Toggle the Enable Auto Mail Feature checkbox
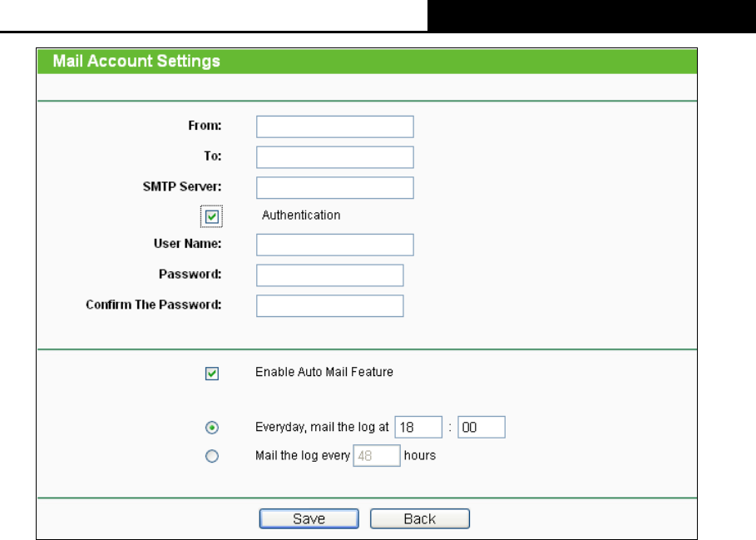 pos(211,374)
